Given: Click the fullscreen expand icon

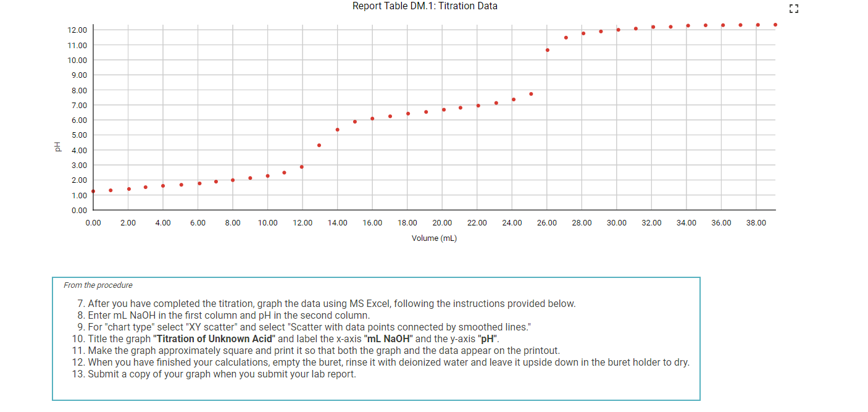Looking at the screenshot, I should [x=794, y=9].
